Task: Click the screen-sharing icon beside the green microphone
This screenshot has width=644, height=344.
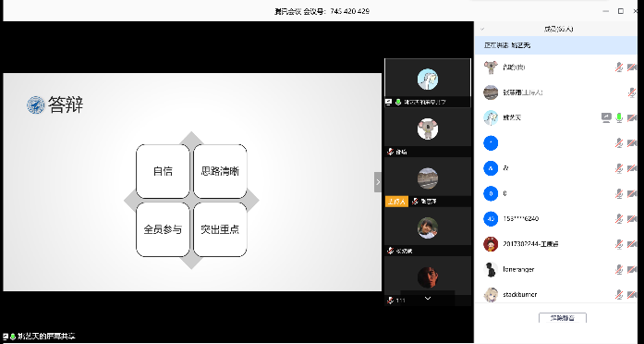Action: [x=606, y=117]
